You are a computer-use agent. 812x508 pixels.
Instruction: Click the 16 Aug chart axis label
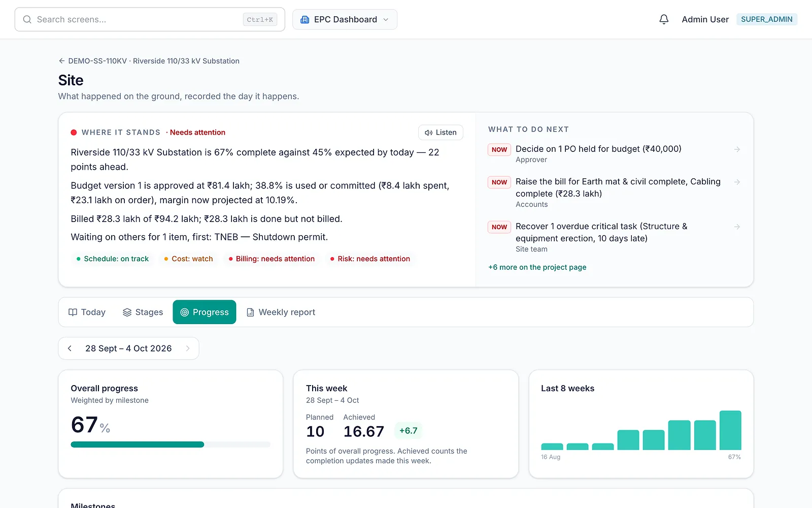551,457
